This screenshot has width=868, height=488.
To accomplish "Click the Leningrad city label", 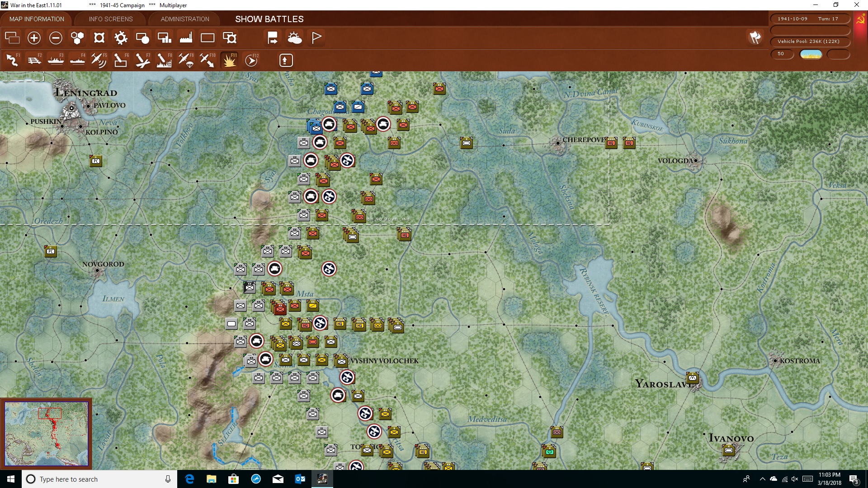I will point(86,93).
